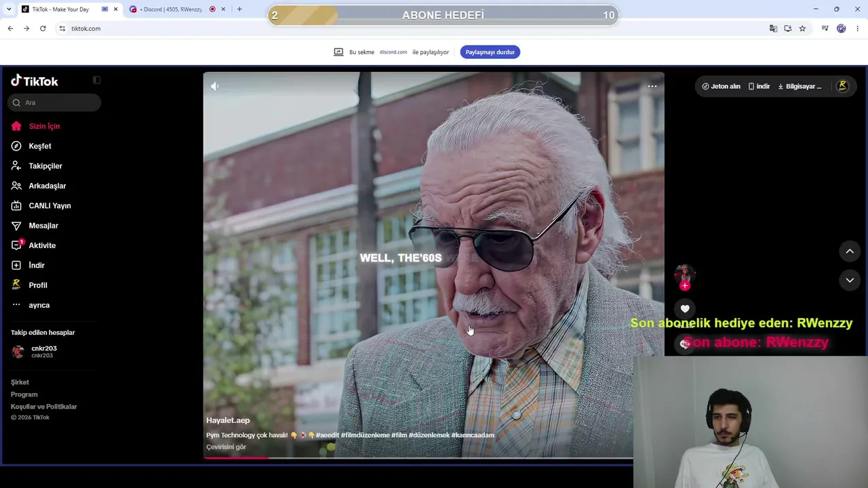The height and width of the screenshot is (488, 868).
Task: Open the Hayalet.aep creator name
Action: (x=228, y=420)
